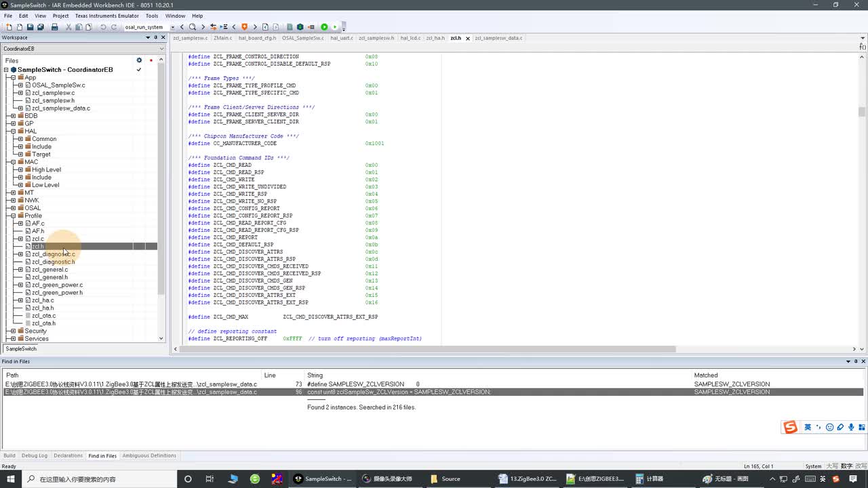Click the Find magnifier toolbar icon
868x488 pixels.
point(193,27)
